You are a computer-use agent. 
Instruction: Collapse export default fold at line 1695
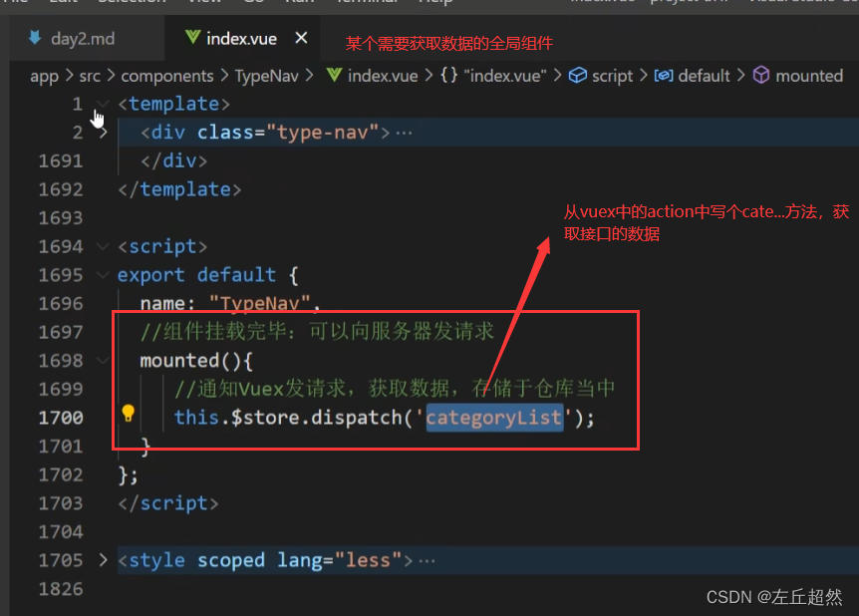pos(103,274)
